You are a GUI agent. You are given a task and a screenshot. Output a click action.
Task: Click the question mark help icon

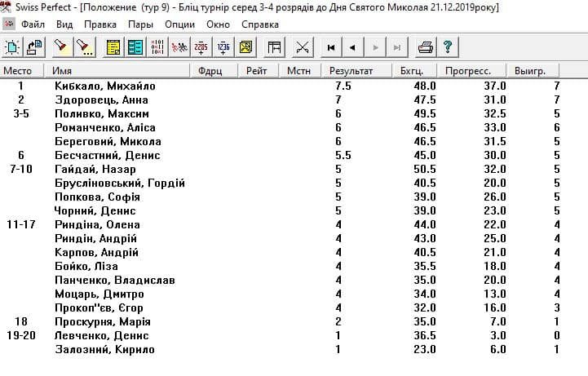coord(447,47)
